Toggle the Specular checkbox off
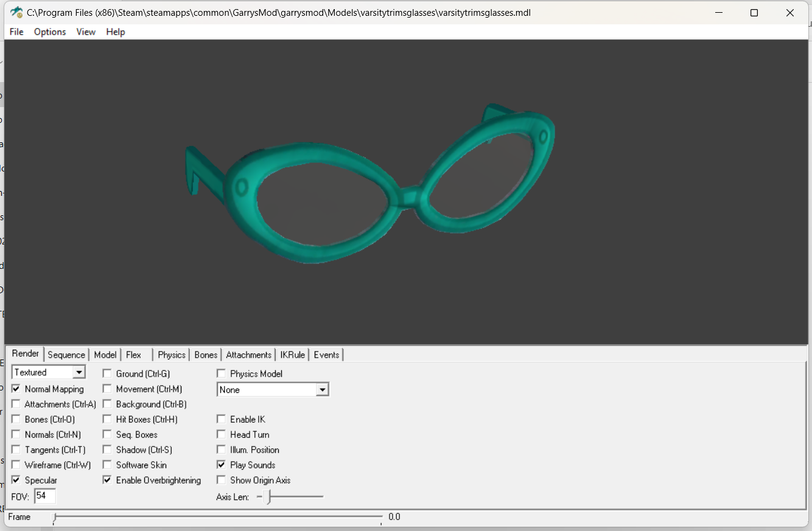812x531 pixels. click(x=16, y=480)
